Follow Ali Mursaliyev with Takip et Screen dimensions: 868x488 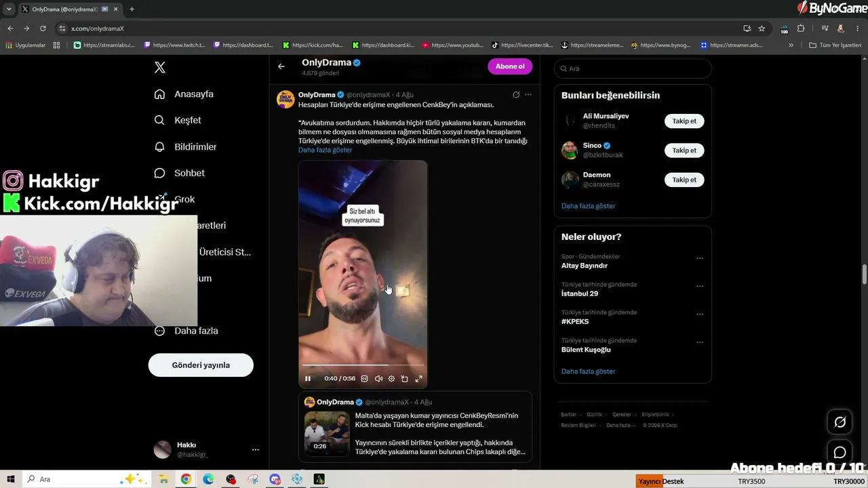[684, 121]
